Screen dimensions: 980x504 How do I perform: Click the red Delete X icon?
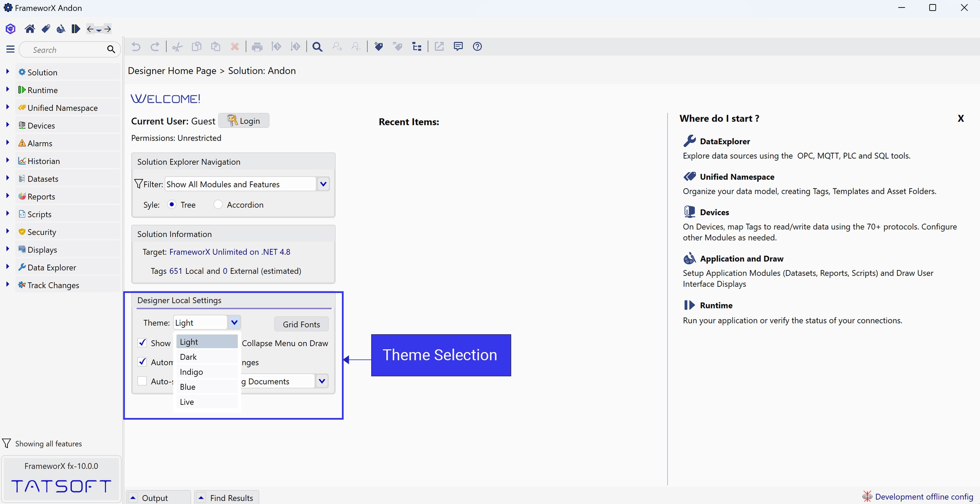coord(235,46)
